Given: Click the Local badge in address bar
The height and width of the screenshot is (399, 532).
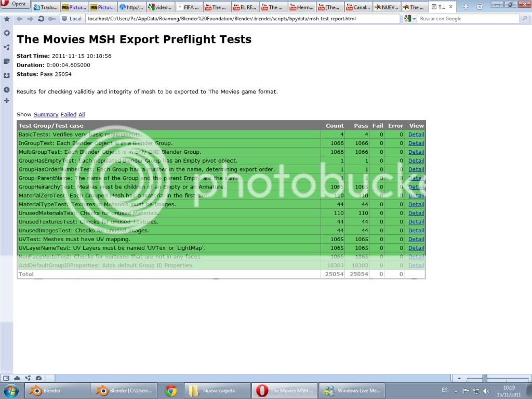Looking at the screenshot, I should click(x=72, y=19).
